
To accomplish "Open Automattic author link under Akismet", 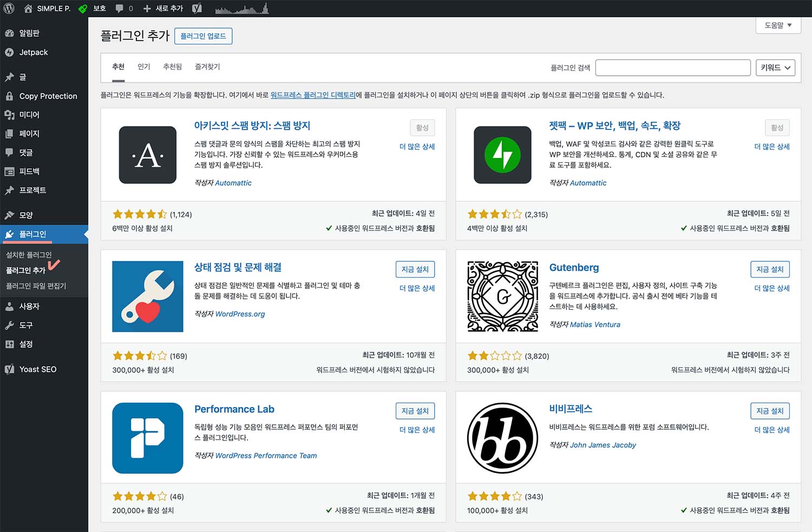I will (x=233, y=183).
